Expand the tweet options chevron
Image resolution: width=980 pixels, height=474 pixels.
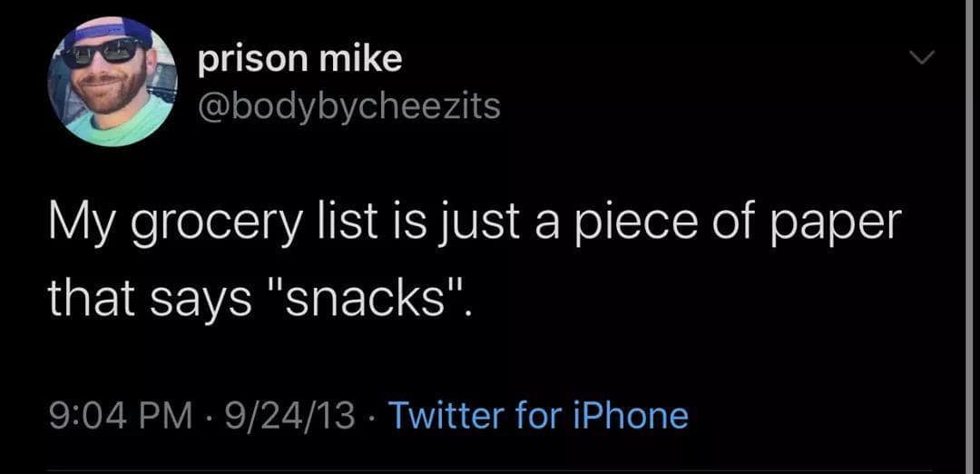tap(920, 59)
